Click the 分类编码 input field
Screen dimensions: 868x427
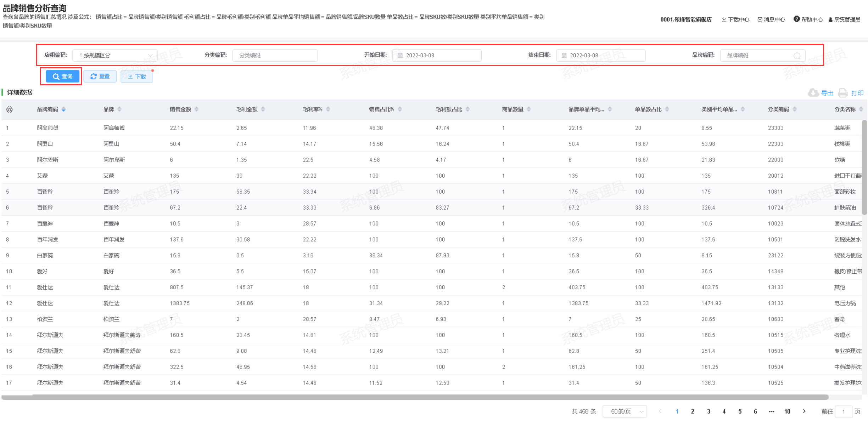click(275, 56)
